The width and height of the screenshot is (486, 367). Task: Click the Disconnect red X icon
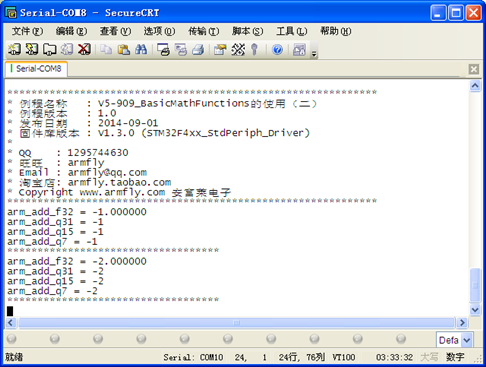(x=84, y=50)
